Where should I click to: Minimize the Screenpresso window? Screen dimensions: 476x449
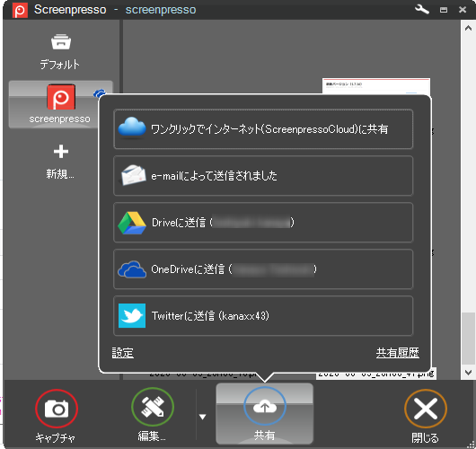point(444,10)
